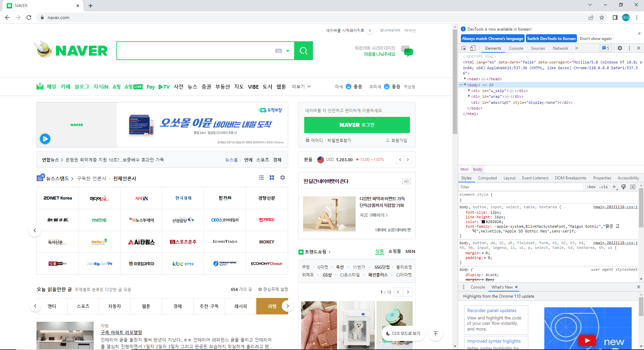
Task: Expand the div id wrap node
Action: click(469, 96)
